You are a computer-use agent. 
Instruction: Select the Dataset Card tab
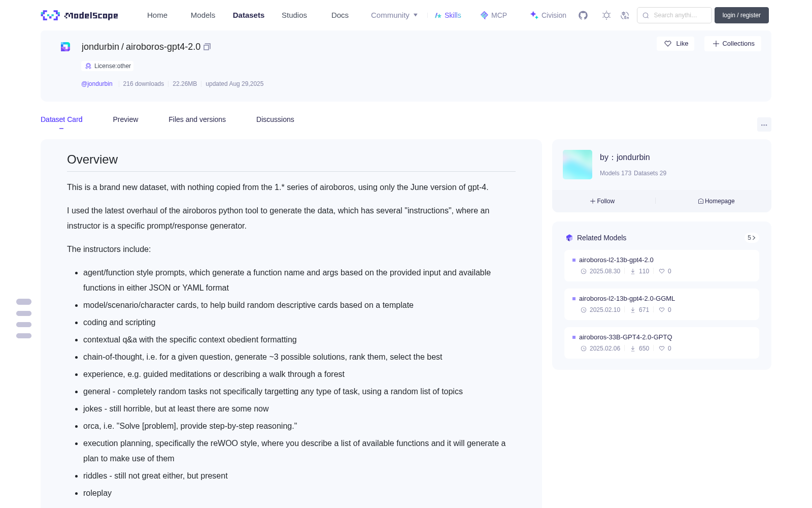pyautogui.click(x=61, y=119)
